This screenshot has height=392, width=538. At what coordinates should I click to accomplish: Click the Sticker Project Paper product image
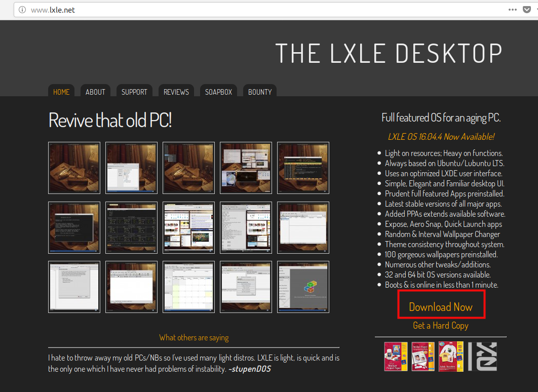[x=396, y=357]
